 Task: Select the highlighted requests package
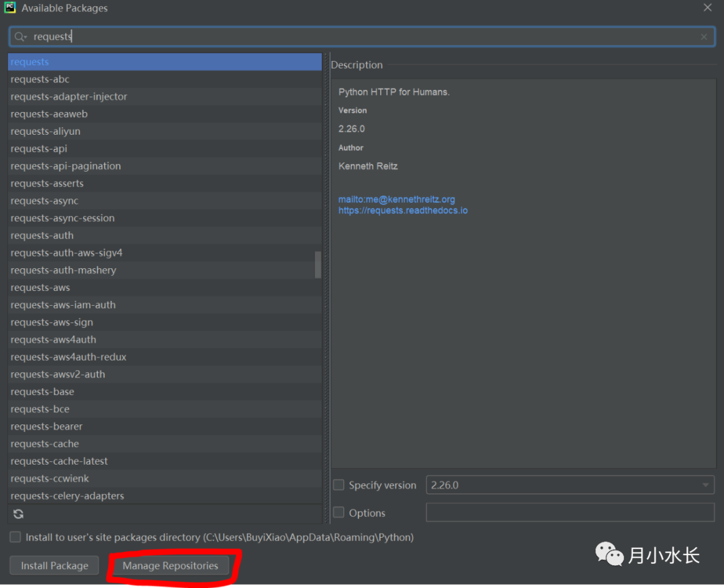pyautogui.click(x=165, y=62)
